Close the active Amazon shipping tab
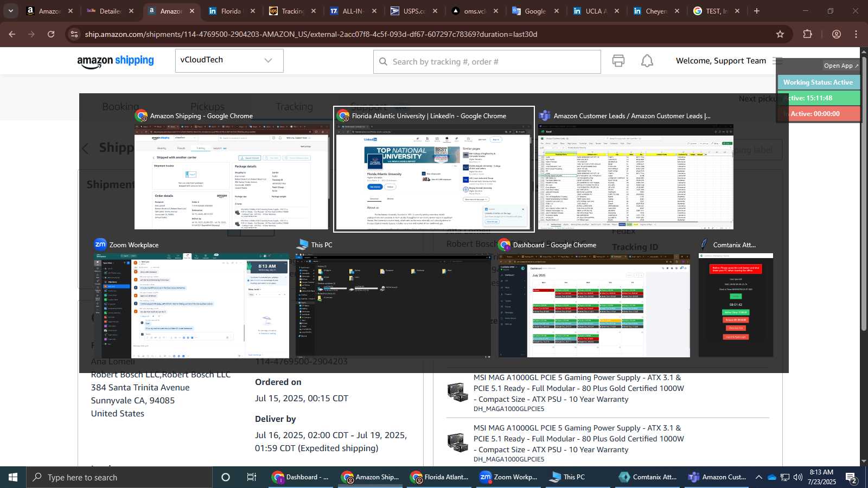The width and height of the screenshot is (868, 488). [192, 11]
